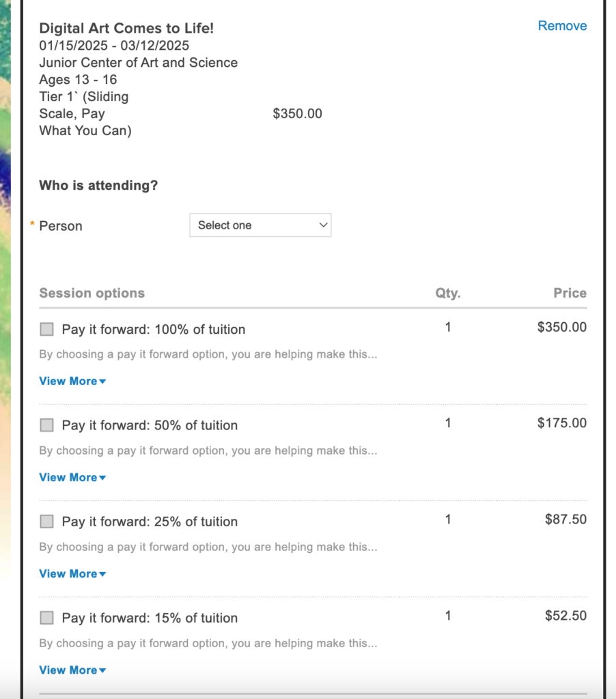Screen dimensions: 616x699
Task: Click the truncated description under 100% option
Action: point(208,354)
